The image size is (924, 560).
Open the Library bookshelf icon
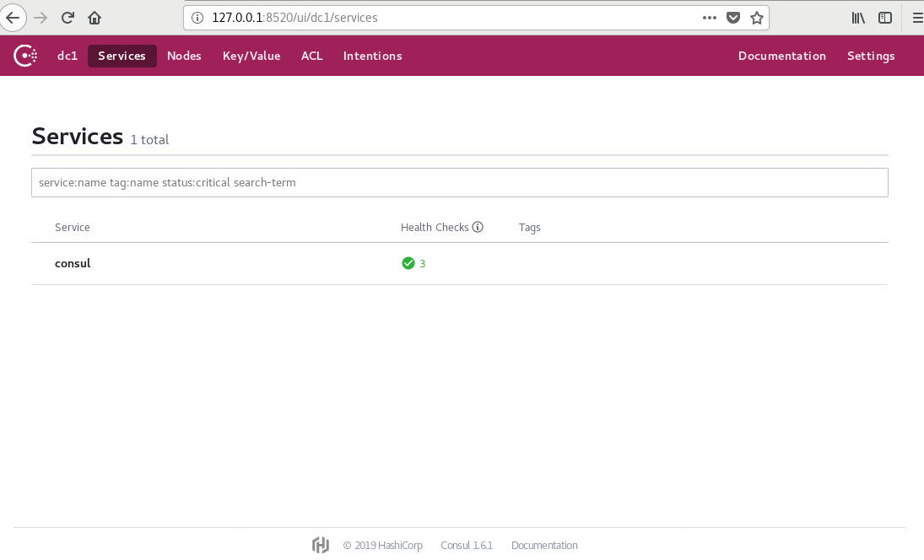pyautogui.click(x=858, y=18)
